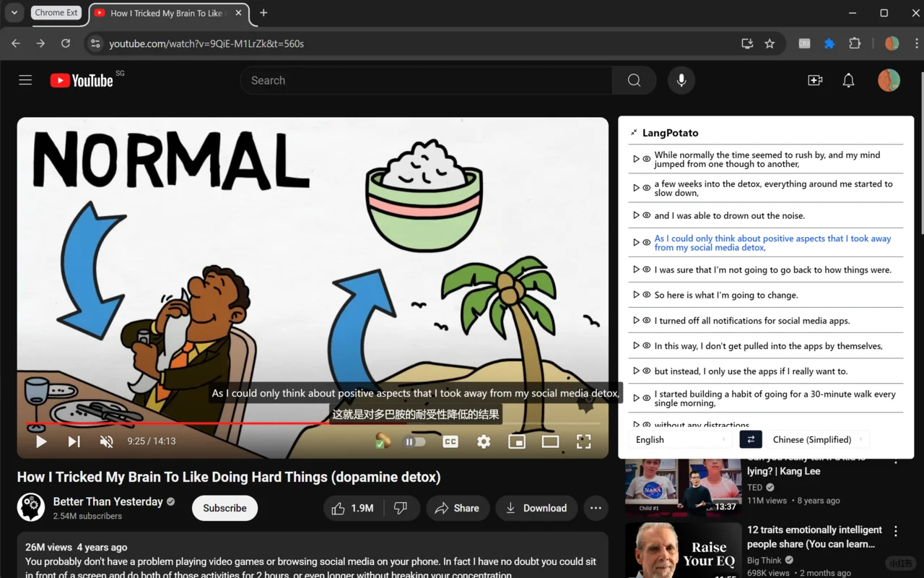Click the Share button
The width and height of the screenshot is (924, 578).
coord(457,508)
